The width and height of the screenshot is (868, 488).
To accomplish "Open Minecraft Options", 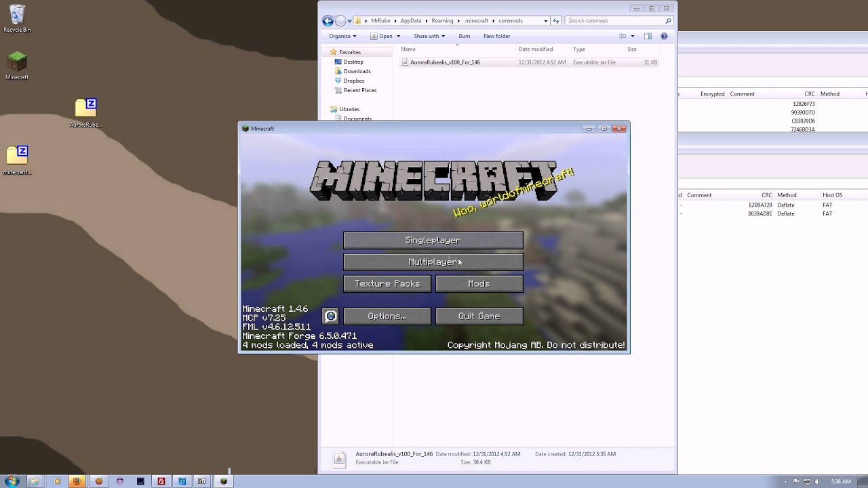I will tap(387, 316).
